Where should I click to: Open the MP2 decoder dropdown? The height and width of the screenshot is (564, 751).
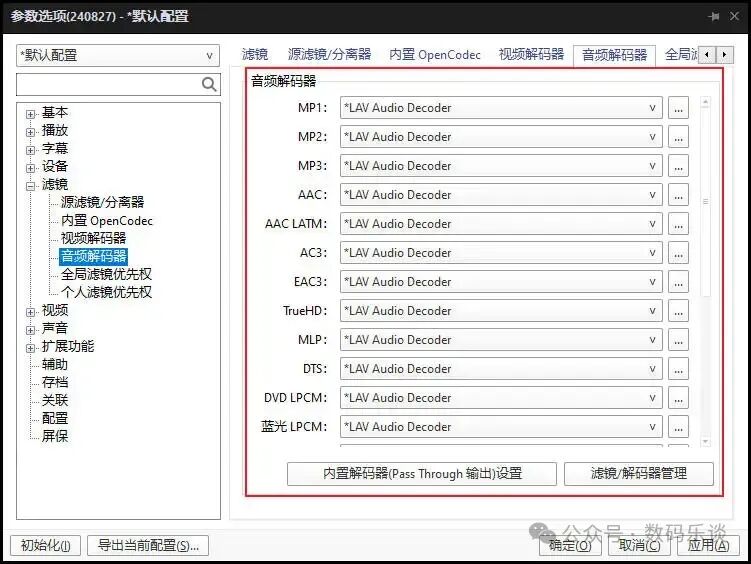pos(501,137)
